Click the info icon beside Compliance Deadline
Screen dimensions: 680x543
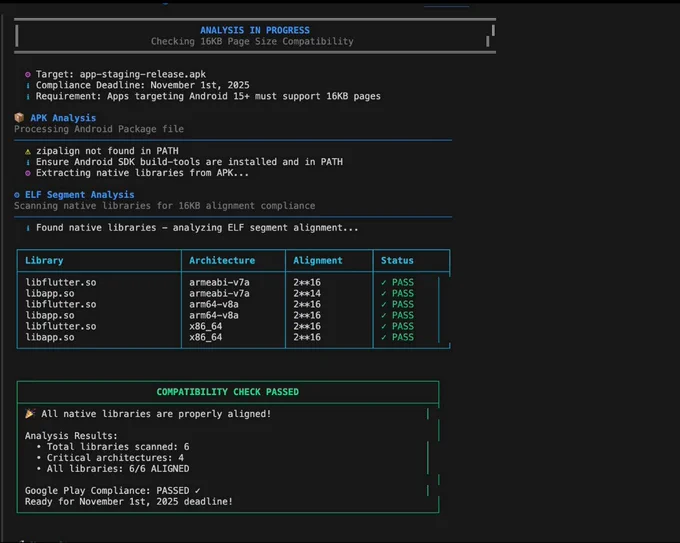coord(28,85)
